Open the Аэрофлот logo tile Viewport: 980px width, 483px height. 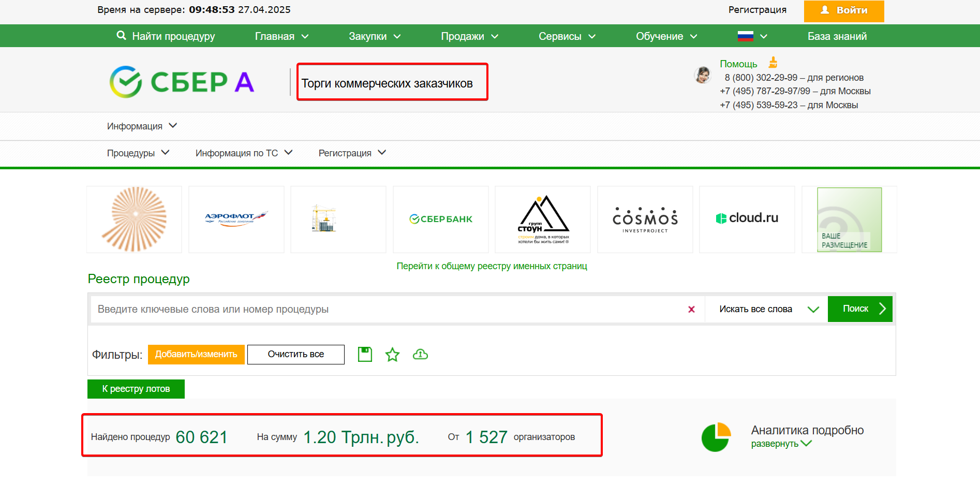pos(236,219)
